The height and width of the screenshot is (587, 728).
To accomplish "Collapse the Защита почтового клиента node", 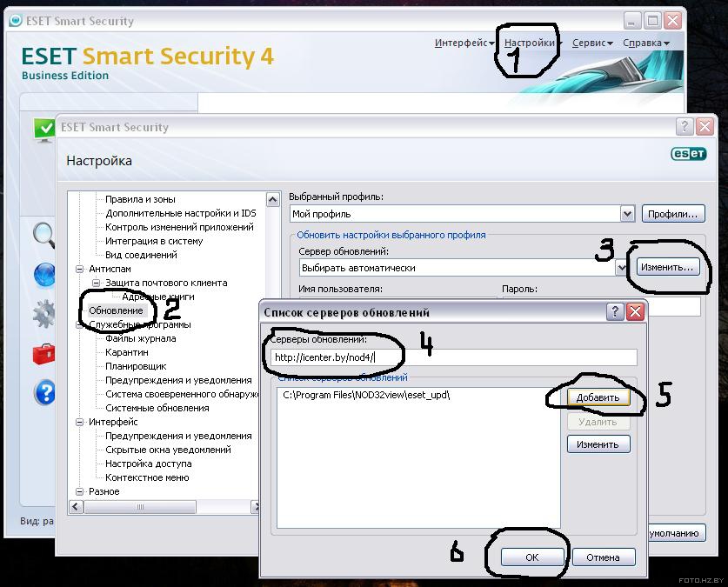I will tap(96, 283).
